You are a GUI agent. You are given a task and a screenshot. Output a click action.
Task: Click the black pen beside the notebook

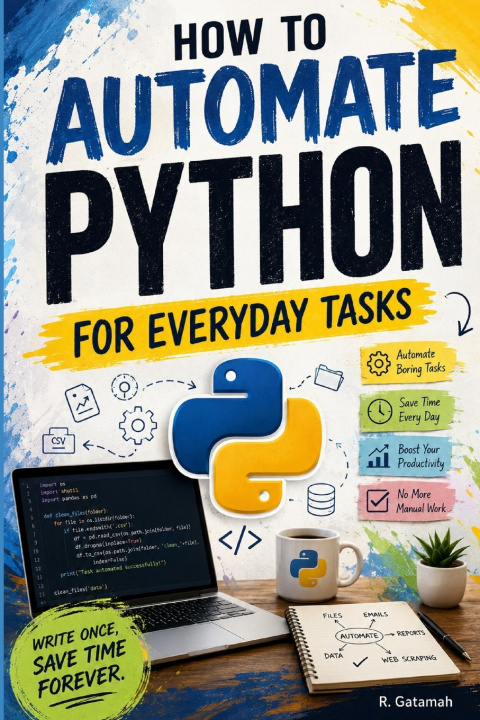[444, 635]
